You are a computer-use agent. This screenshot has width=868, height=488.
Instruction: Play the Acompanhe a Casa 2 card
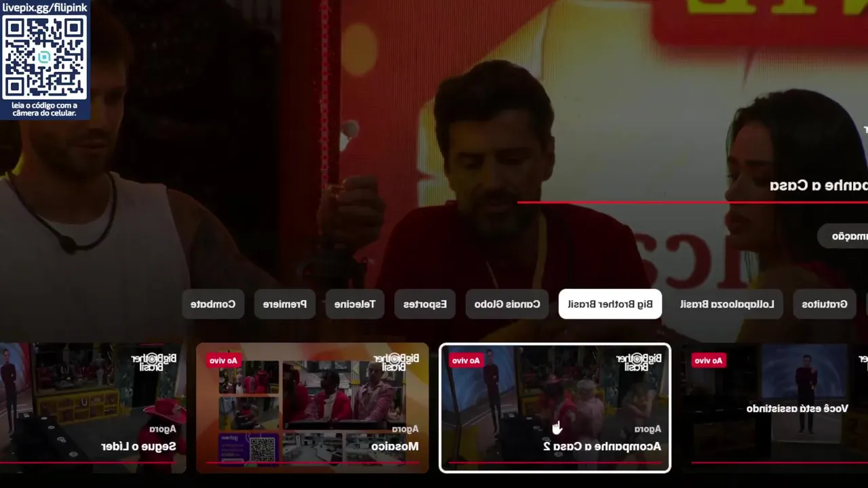pyautogui.click(x=555, y=407)
